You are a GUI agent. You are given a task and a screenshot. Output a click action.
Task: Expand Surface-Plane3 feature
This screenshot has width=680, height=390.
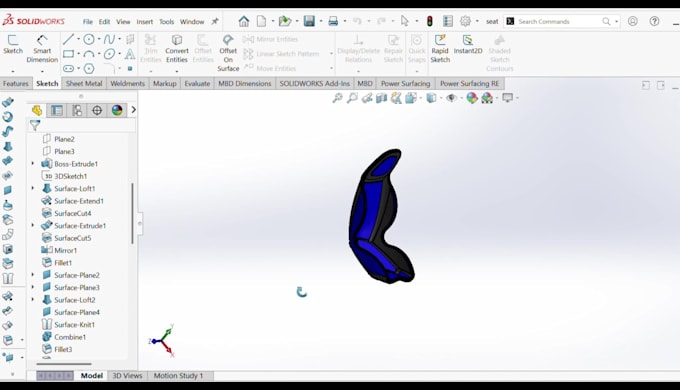point(33,287)
